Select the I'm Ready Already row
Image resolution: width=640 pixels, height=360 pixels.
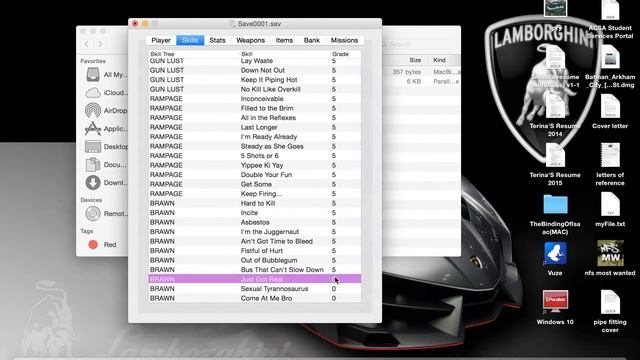[x=255, y=137]
